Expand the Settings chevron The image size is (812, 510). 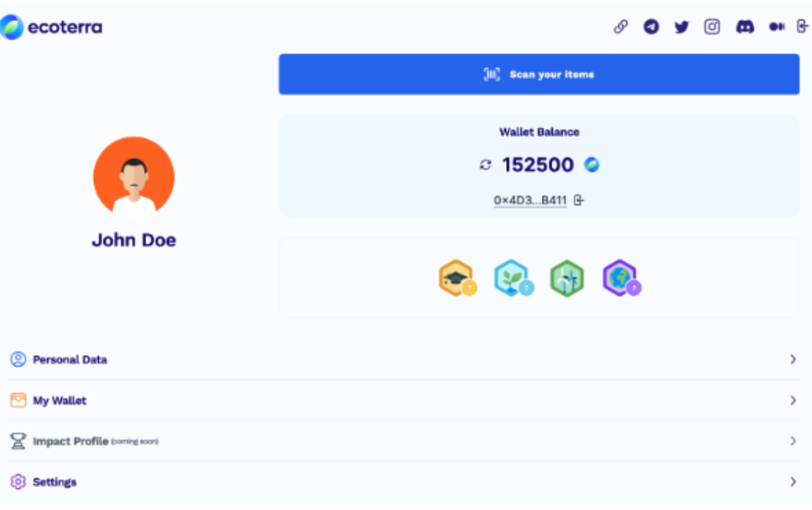tap(793, 482)
